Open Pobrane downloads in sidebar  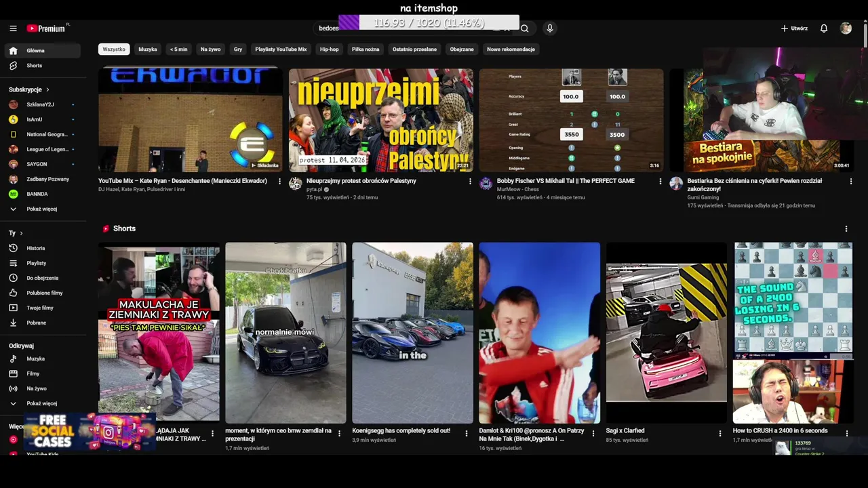(x=43, y=323)
